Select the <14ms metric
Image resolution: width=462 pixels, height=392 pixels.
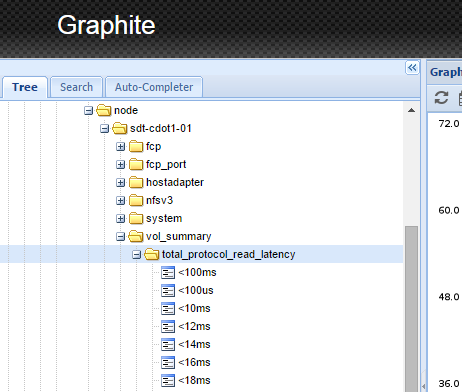point(194,344)
